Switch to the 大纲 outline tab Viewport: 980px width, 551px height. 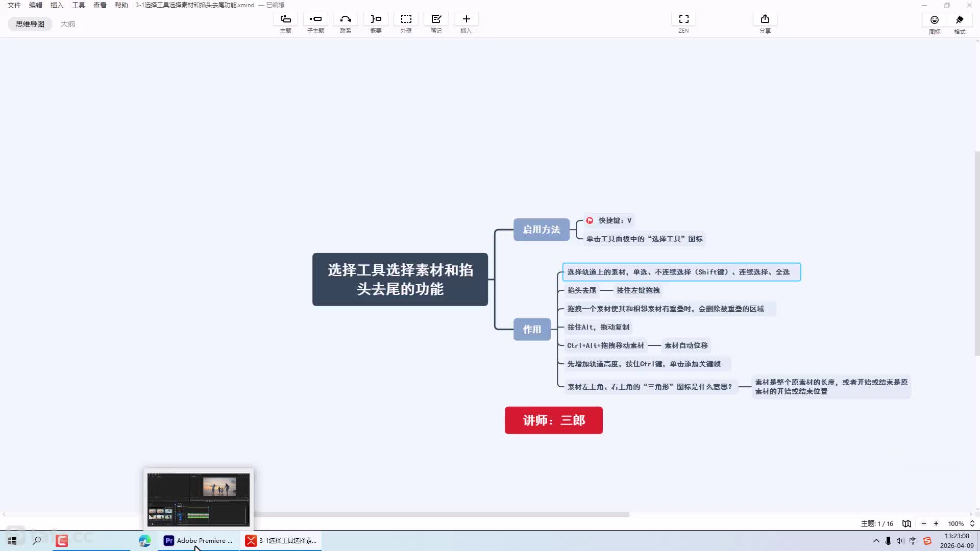[x=68, y=24]
